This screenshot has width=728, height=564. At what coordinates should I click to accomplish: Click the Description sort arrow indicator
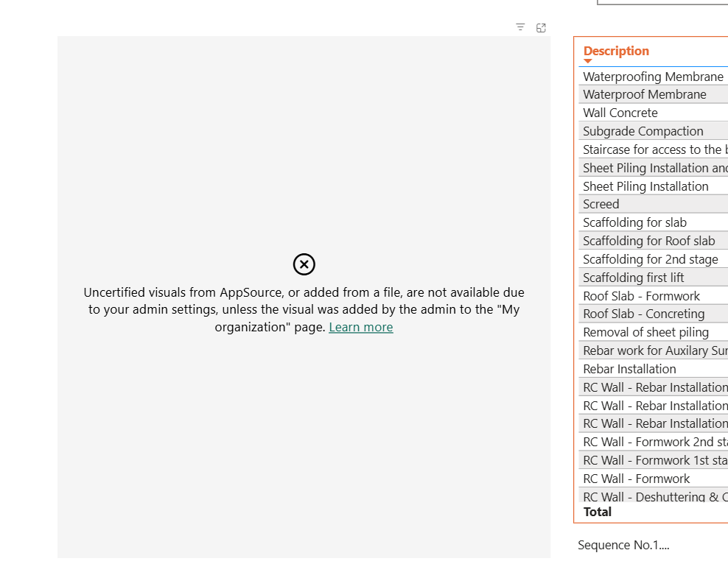tap(588, 61)
